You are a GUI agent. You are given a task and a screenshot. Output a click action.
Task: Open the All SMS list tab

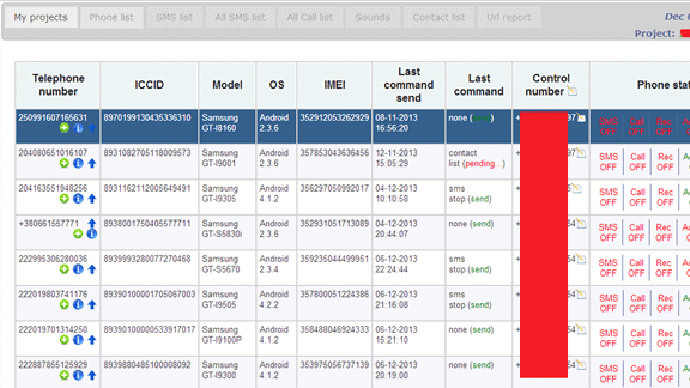pos(240,18)
